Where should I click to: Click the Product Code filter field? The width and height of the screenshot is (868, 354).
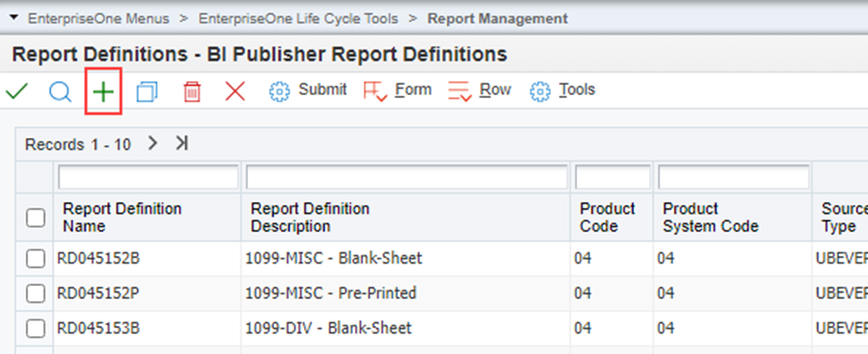pyautogui.click(x=613, y=177)
